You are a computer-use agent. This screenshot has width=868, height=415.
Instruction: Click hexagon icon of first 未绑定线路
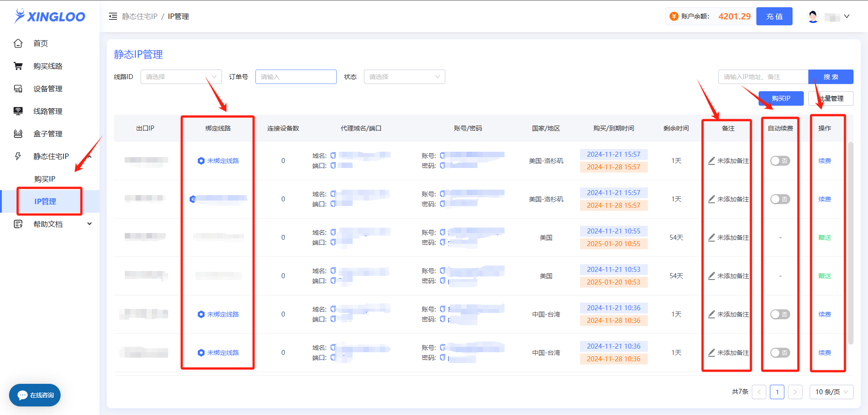click(x=201, y=161)
